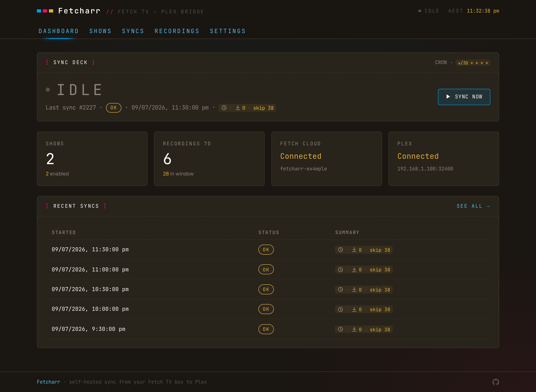
Task: Open the Shows stat card
Action: click(92, 159)
